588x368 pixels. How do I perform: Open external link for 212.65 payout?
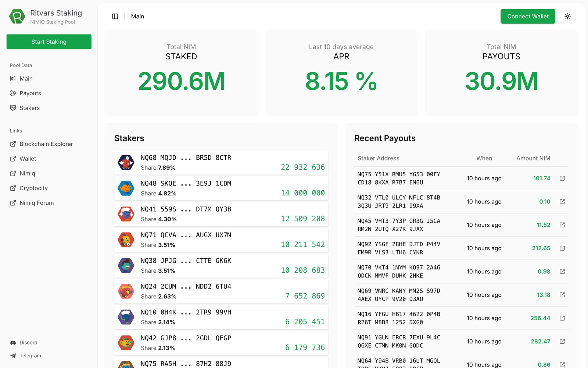(562, 248)
